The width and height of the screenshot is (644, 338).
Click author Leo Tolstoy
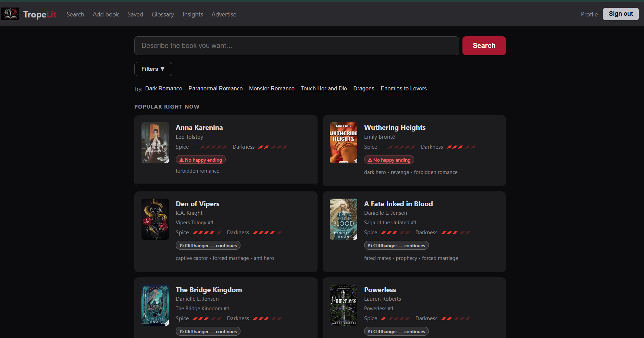pos(189,137)
